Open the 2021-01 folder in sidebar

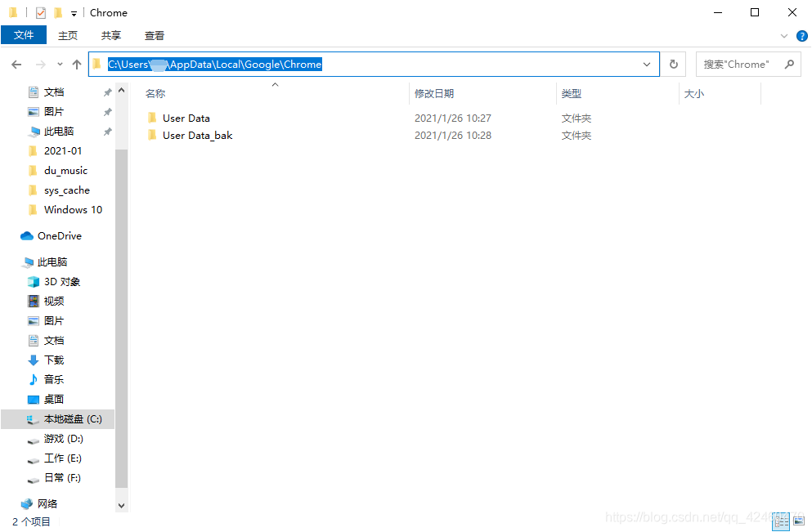(63, 151)
